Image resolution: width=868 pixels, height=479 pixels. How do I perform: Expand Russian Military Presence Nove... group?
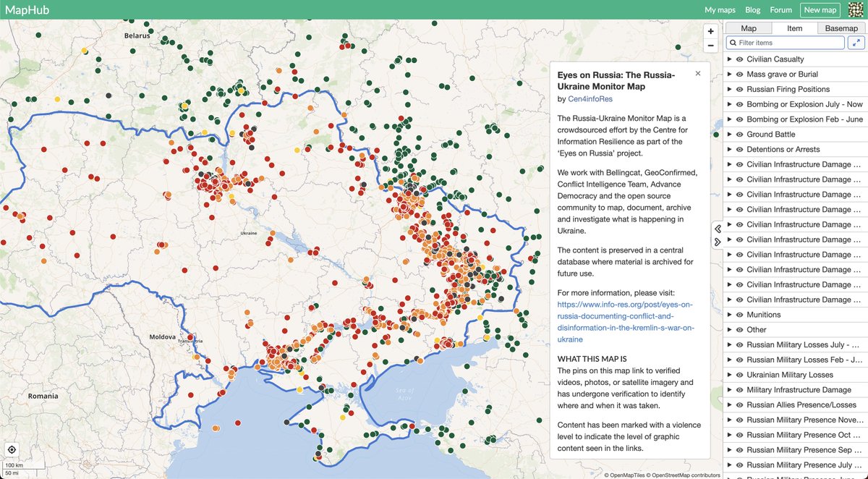click(729, 420)
